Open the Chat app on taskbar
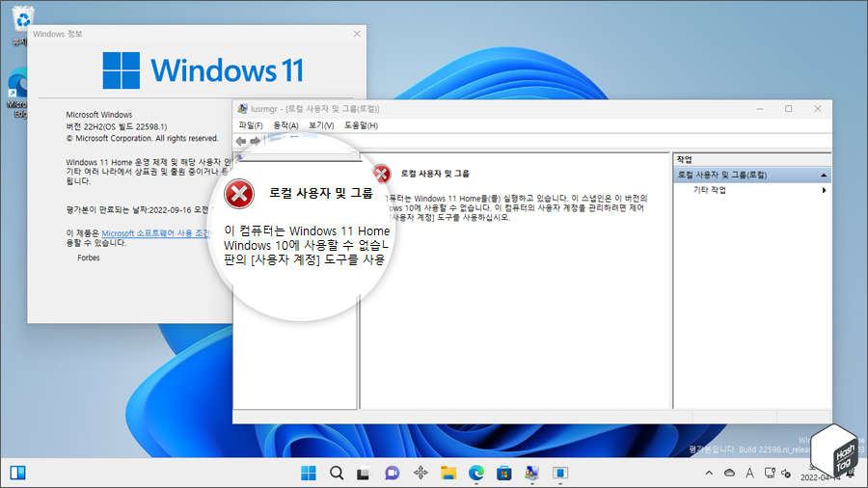Viewport: 868px width, 488px height. [392, 474]
